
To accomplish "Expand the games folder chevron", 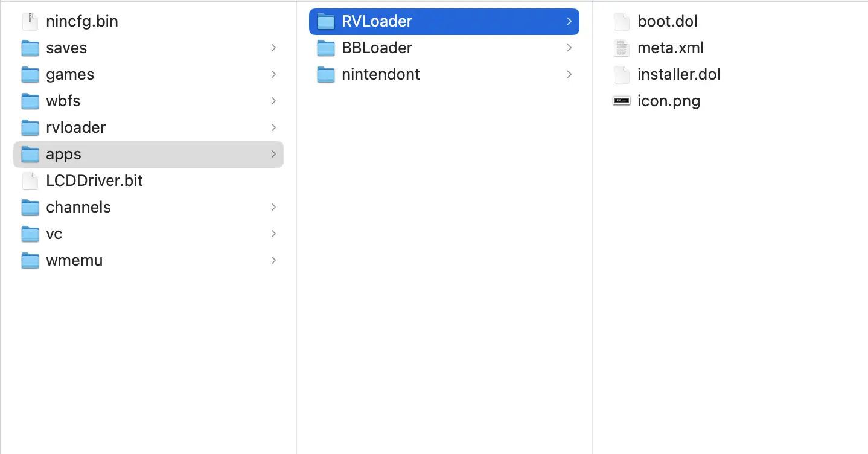I will pos(273,74).
